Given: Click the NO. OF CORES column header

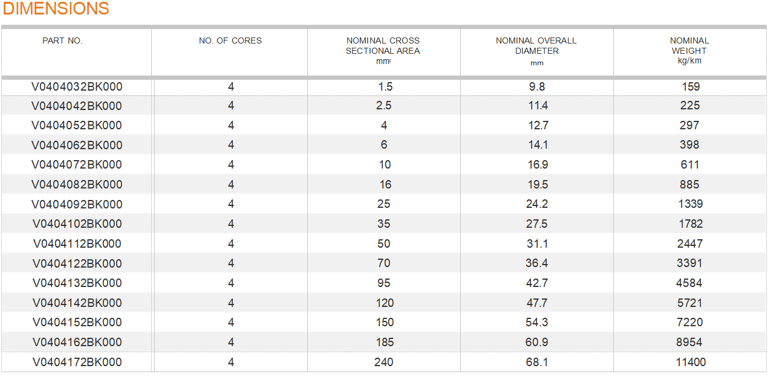Looking at the screenshot, I should pyautogui.click(x=230, y=41).
